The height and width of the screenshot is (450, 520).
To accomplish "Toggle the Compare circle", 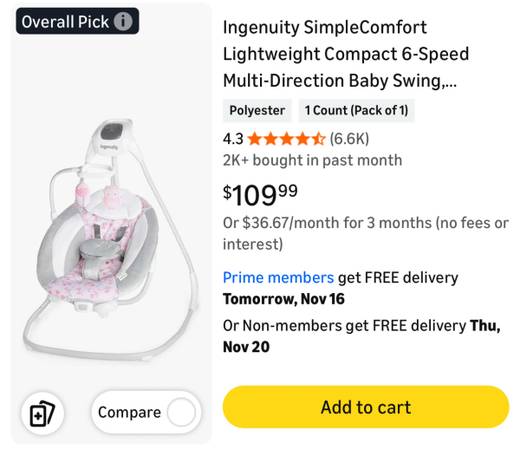I will pyautogui.click(x=181, y=412).
